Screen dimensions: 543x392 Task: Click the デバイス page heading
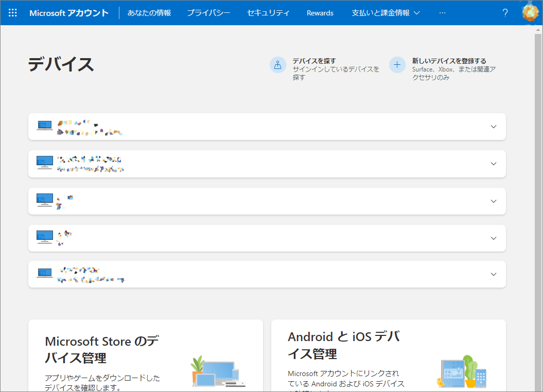pos(61,64)
